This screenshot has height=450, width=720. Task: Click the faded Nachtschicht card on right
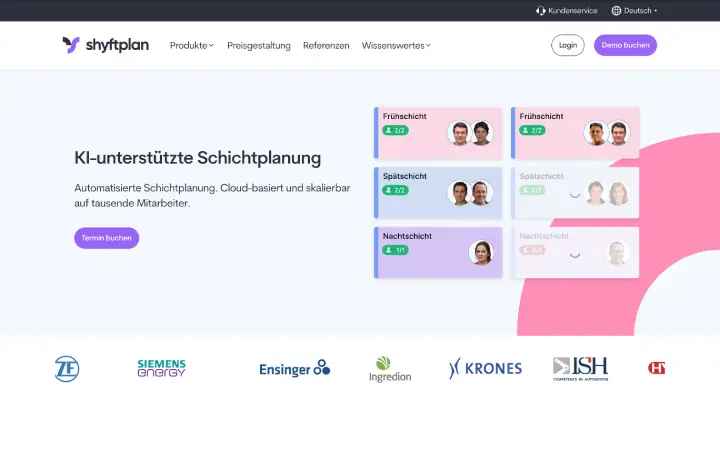[575, 253]
